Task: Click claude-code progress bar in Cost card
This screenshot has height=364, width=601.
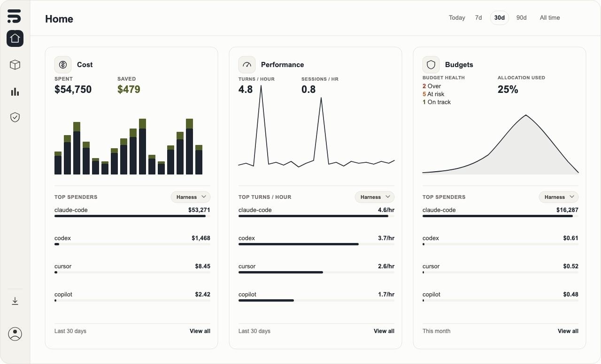Action: (132, 216)
